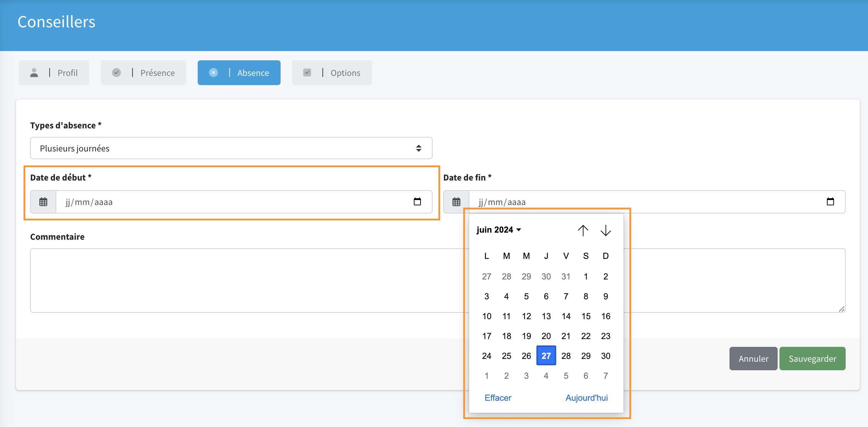Viewport: 868px width, 427px height.
Task: Click the checkmark circle on Présence tab
Action: coord(116,73)
